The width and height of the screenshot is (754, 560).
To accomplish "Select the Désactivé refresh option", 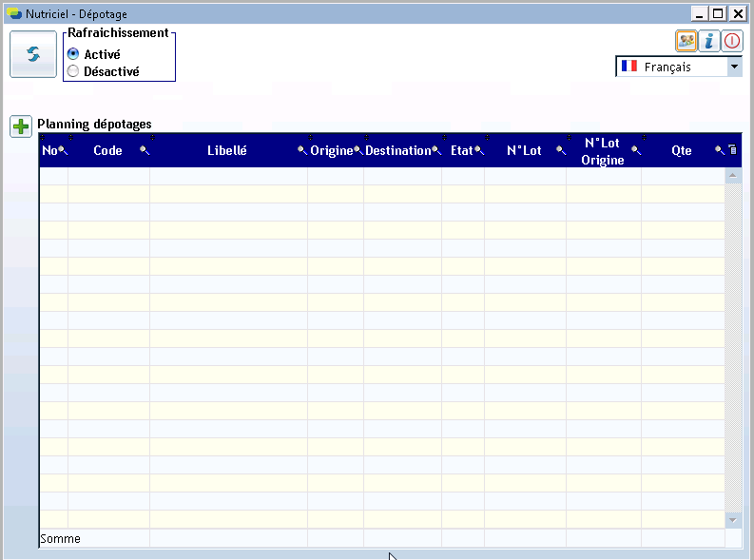I will pyautogui.click(x=104, y=71).
